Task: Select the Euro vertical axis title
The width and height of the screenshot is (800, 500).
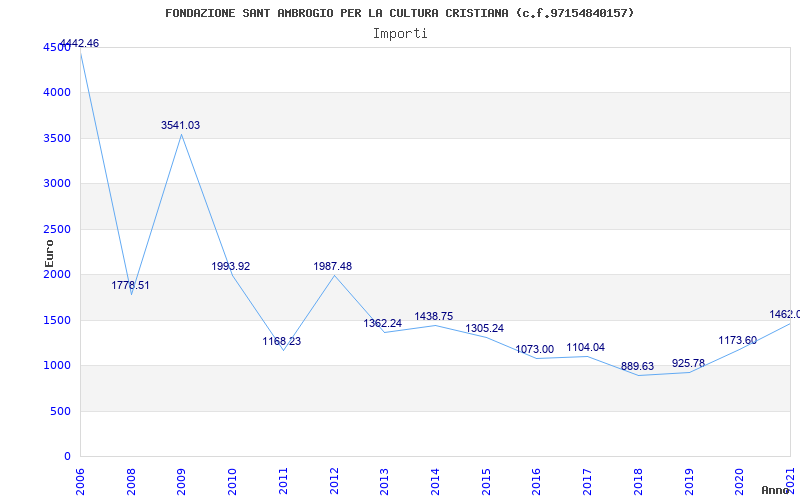Action: point(49,254)
